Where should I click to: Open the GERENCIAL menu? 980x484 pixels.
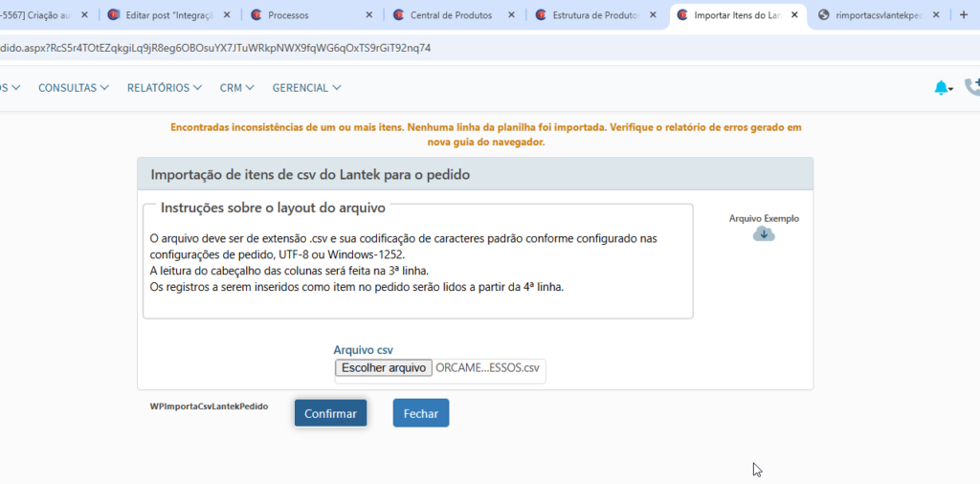coord(306,88)
